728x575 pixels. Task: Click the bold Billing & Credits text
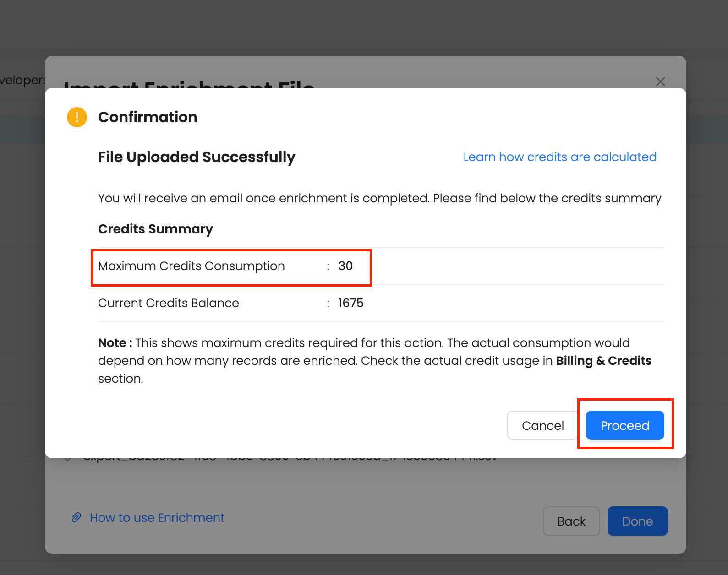603,361
